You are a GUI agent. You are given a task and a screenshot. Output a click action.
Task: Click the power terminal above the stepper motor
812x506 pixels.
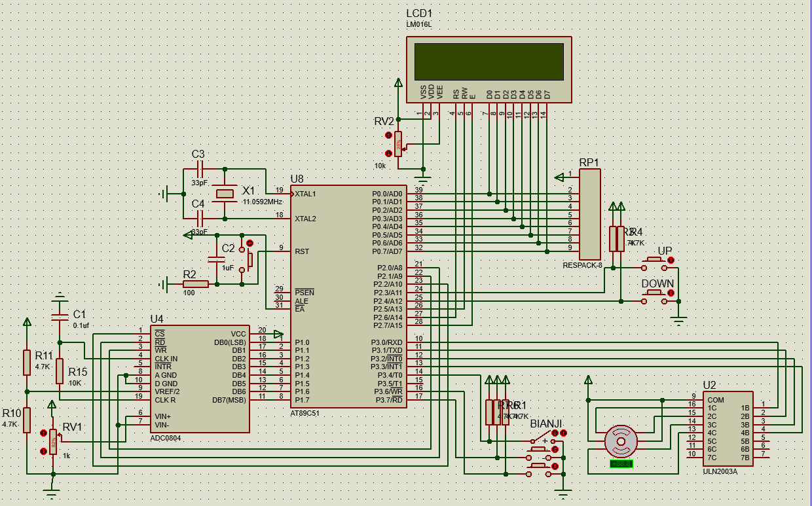click(587, 380)
